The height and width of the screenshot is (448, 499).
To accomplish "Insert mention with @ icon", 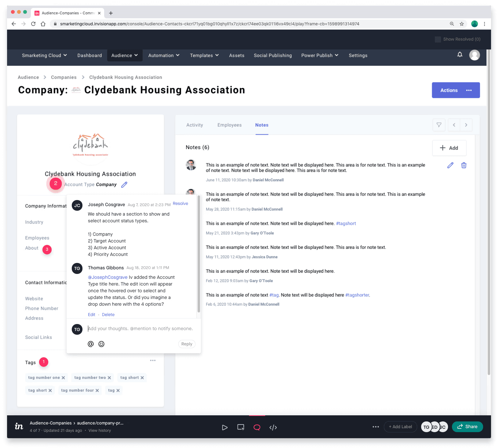I will click(91, 344).
